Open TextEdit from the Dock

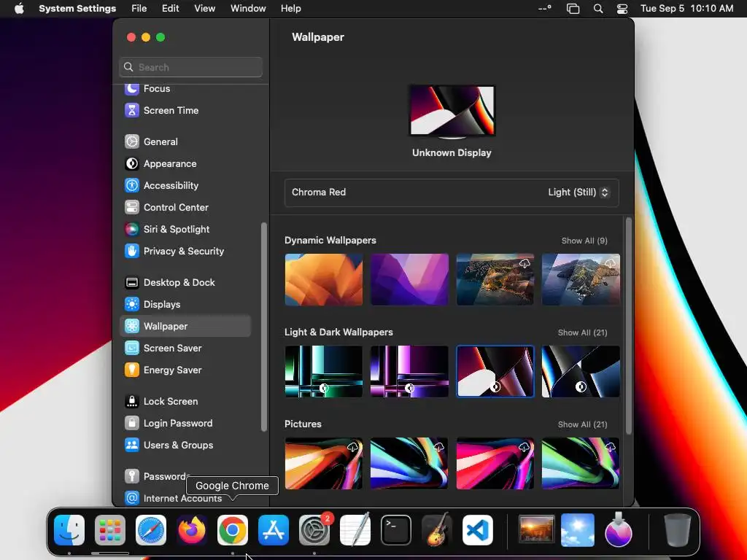point(355,530)
